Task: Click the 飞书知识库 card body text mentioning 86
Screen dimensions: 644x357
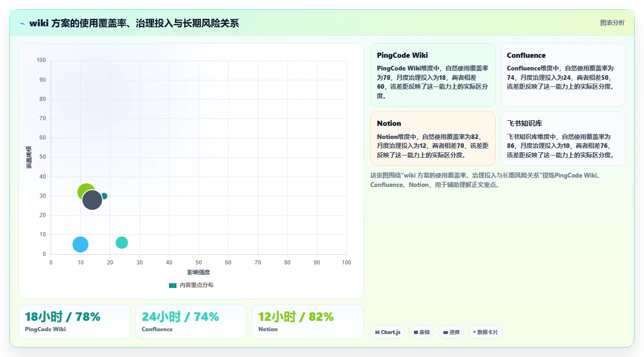Action: 560,146
